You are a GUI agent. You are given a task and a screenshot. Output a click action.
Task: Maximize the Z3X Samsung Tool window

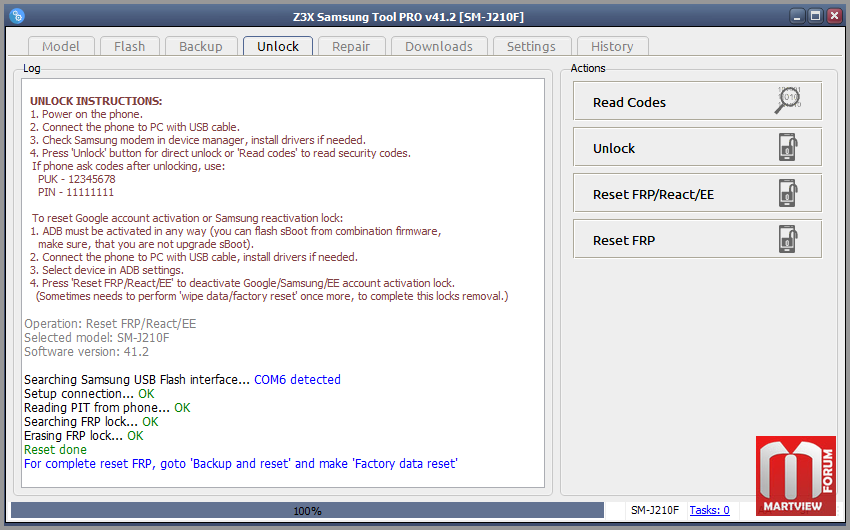coord(815,16)
